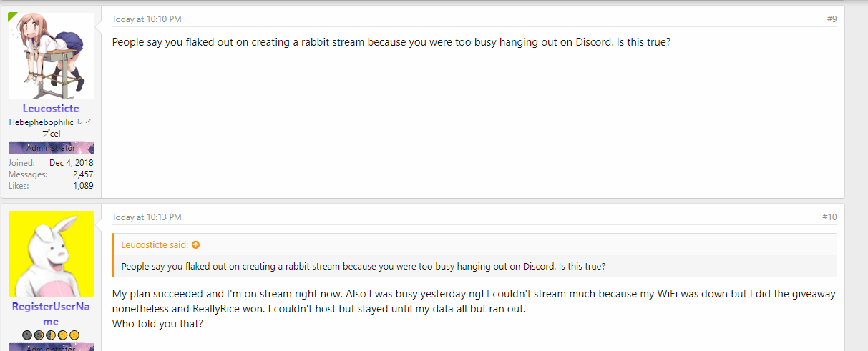
Task: Click the RegisterUserName username link
Action: point(51,314)
